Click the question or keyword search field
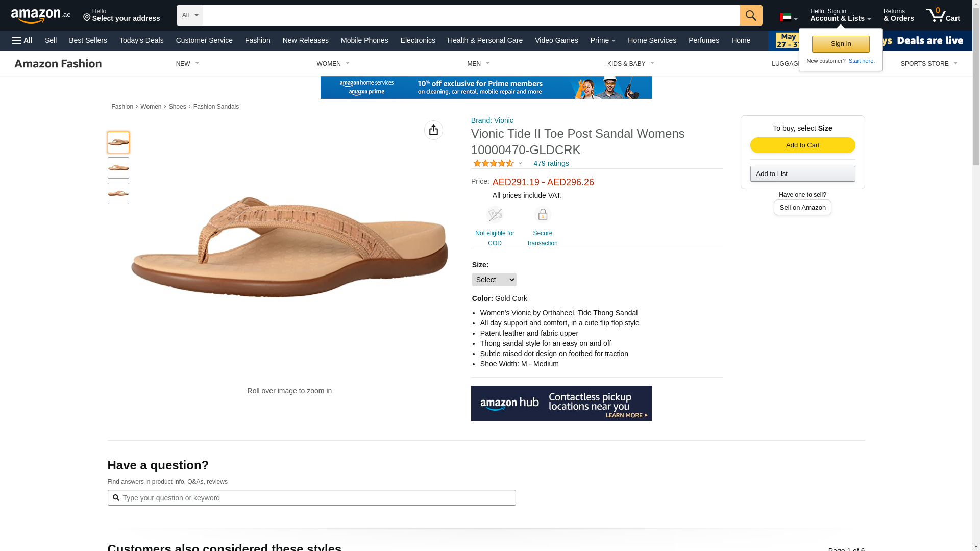Screen dimensions: 980x551 click(311, 498)
